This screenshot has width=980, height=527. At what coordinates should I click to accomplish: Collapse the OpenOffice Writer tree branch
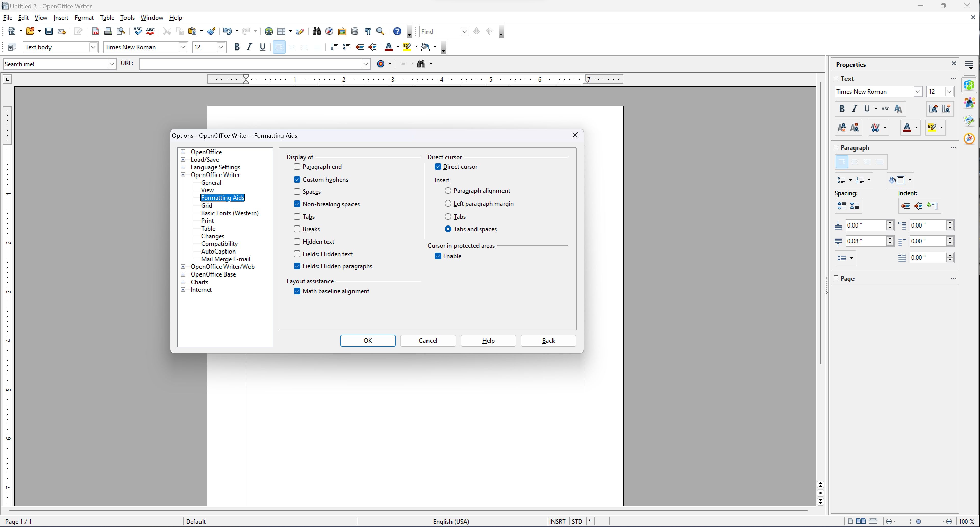183,175
